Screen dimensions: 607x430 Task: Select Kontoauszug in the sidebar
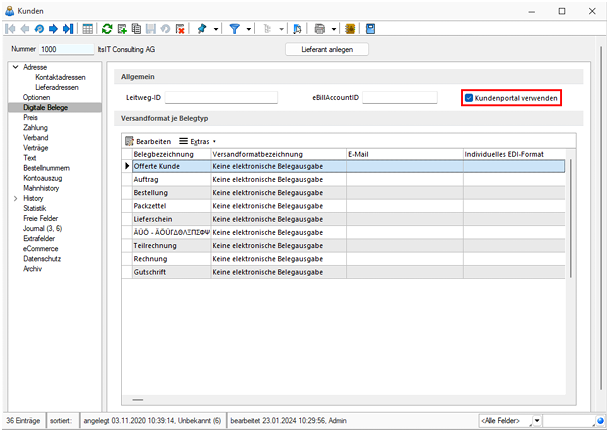(43, 178)
